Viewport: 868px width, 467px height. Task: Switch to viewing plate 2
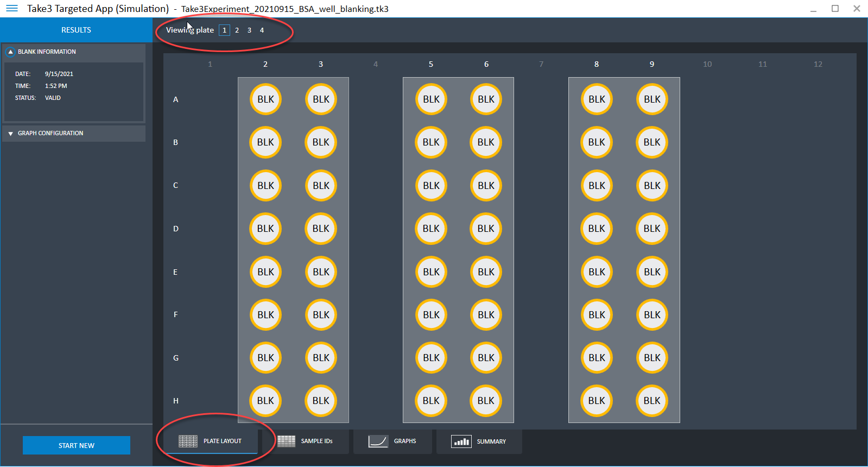[x=237, y=30]
